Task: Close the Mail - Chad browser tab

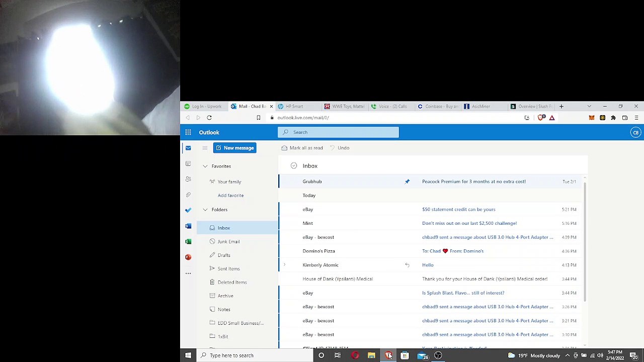Action: pyautogui.click(x=271, y=107)
